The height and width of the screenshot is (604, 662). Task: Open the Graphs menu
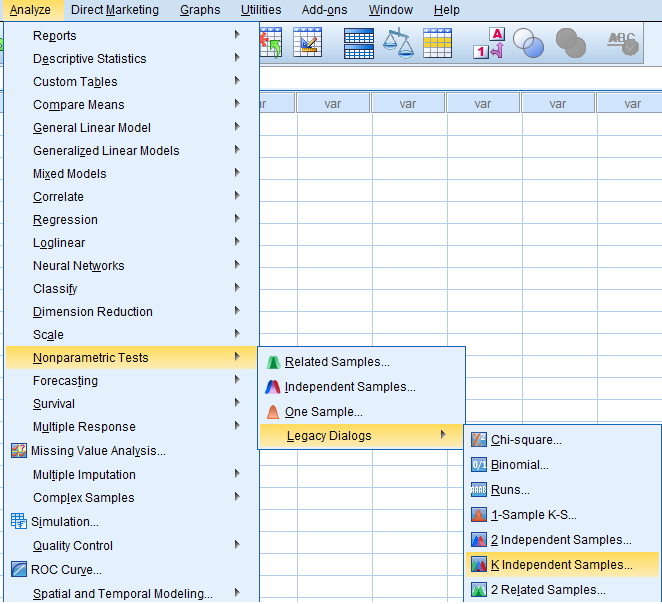pyautogui.click(x=200, y=10)
